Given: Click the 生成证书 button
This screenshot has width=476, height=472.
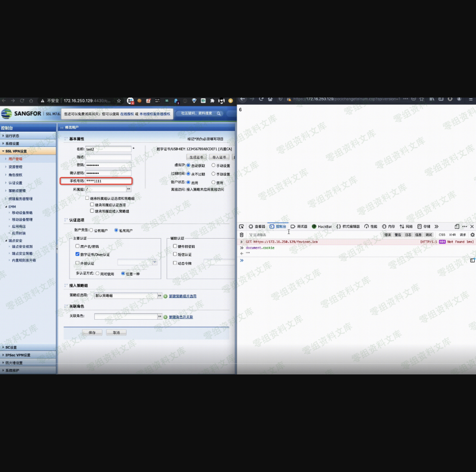Looking at the screenshot, I should pos(196,157).
